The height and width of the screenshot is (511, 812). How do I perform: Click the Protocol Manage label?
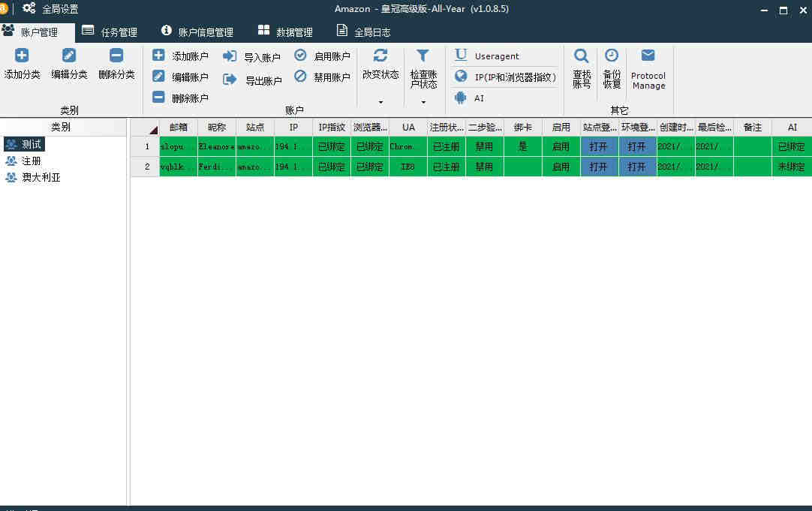click(648, 81)
